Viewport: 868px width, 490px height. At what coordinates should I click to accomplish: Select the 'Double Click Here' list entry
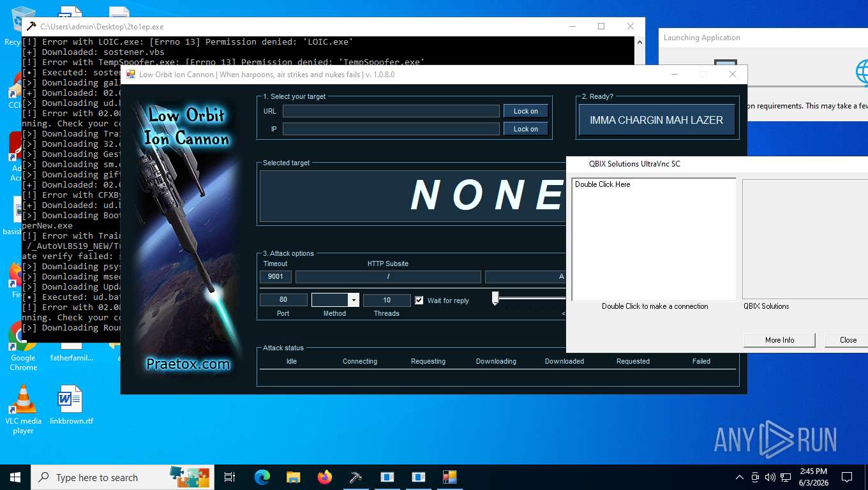(602, 184)
